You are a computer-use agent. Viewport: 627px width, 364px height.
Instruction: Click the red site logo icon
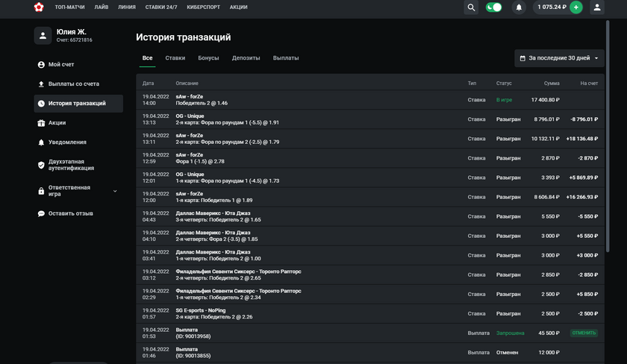pos(39,7)
